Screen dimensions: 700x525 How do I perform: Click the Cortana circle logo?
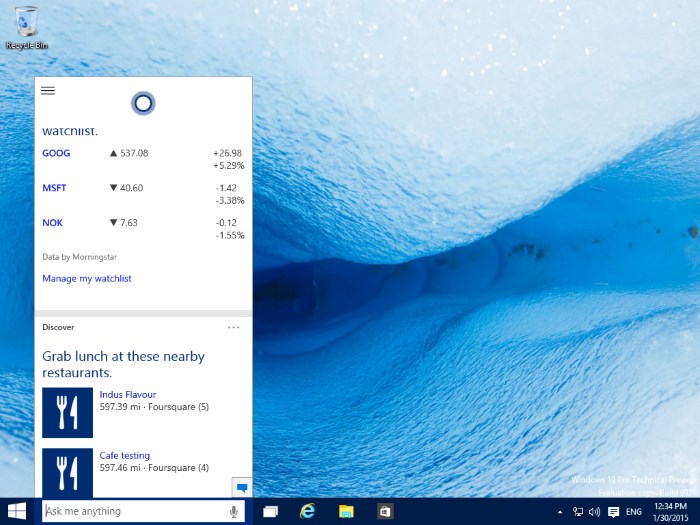pos(143,103)
